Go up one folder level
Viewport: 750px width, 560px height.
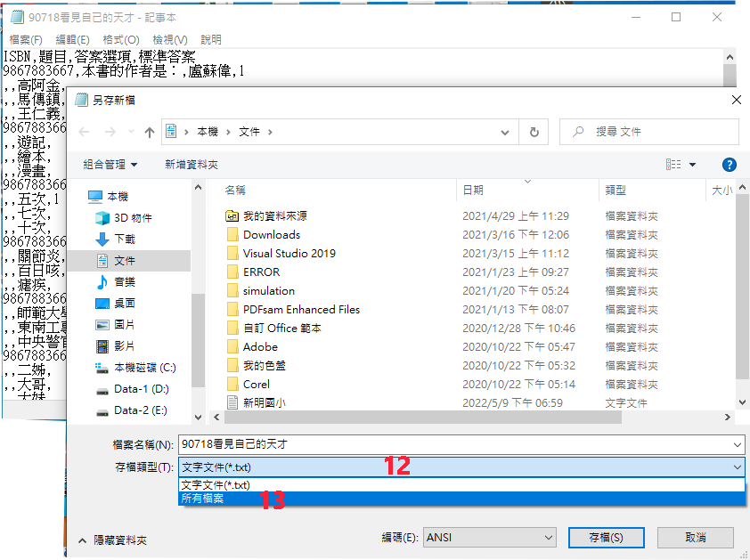coord(150,132)
